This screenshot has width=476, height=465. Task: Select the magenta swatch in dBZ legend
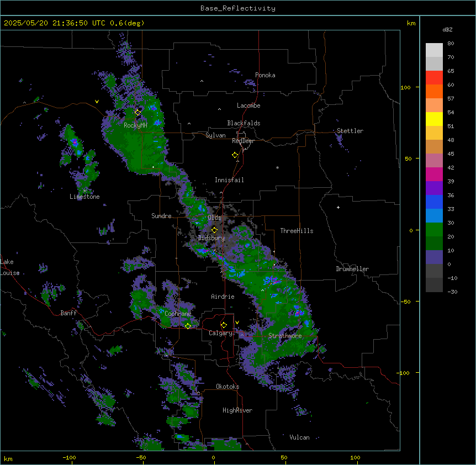point(434,174)
